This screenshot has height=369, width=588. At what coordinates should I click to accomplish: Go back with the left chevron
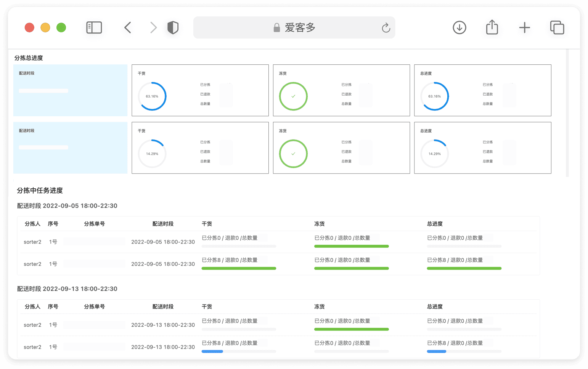(x=128, y=27)
